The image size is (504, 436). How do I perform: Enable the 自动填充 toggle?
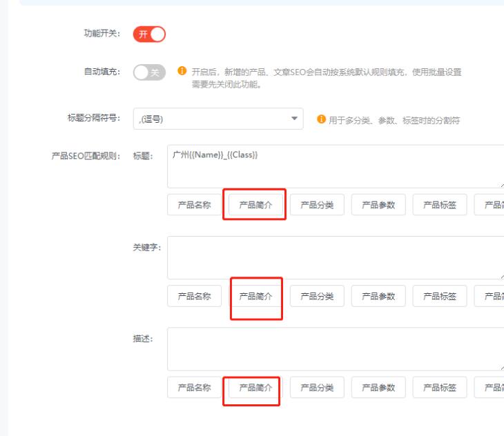point(149,72)
